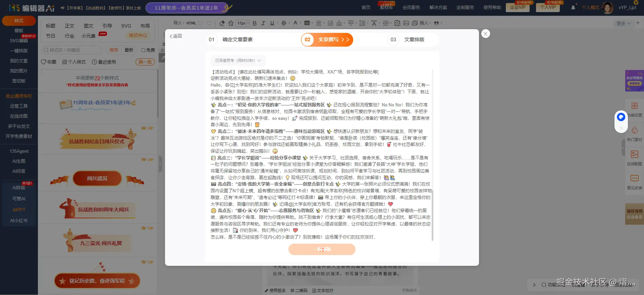Open the 样式中心 link
Image resolution: width=644 pixels, height=295 pixels.
point(138,35)
